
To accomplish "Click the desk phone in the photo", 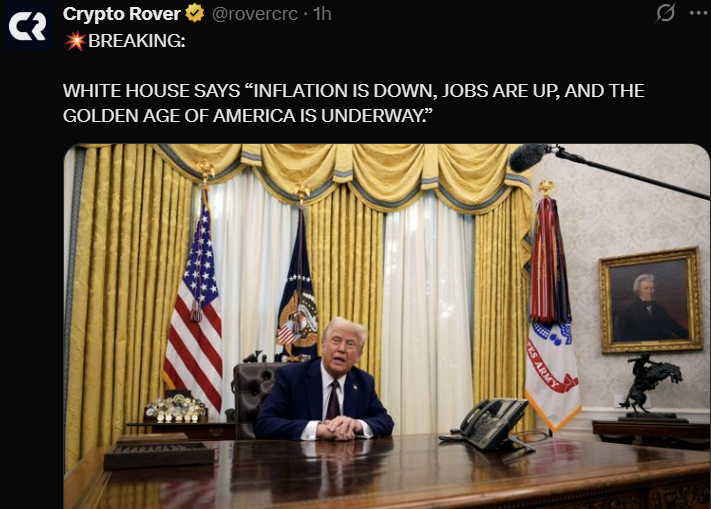I will (x=490, y=424).
